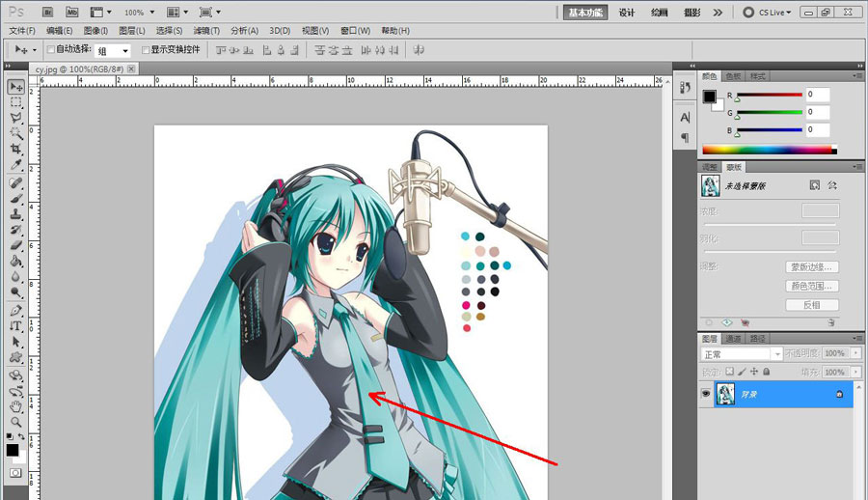Launch Mini Bridge from top bar
The image size is (868, 500).
point(72,12)
